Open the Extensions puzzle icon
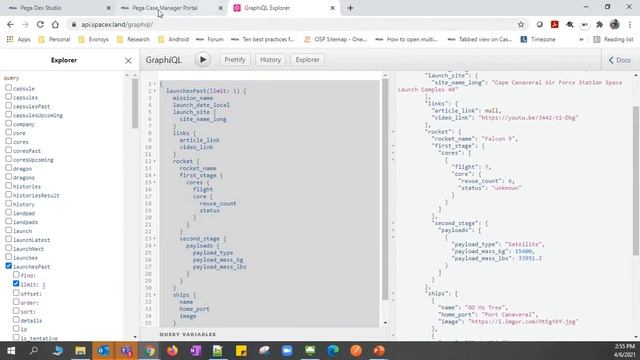This screenshot has width=640, height=360. pos(599,24)
